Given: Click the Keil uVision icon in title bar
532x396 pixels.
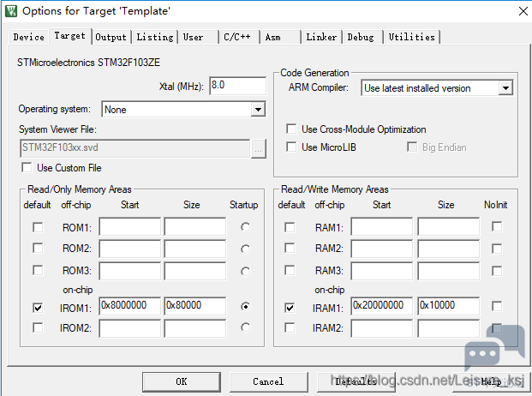Looking at the screenshot, I should [11, 11].
